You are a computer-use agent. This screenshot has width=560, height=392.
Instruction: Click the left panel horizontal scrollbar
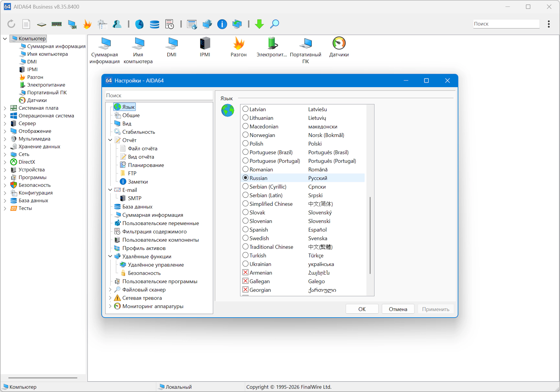pyautogui.click(x=43, y=378)
